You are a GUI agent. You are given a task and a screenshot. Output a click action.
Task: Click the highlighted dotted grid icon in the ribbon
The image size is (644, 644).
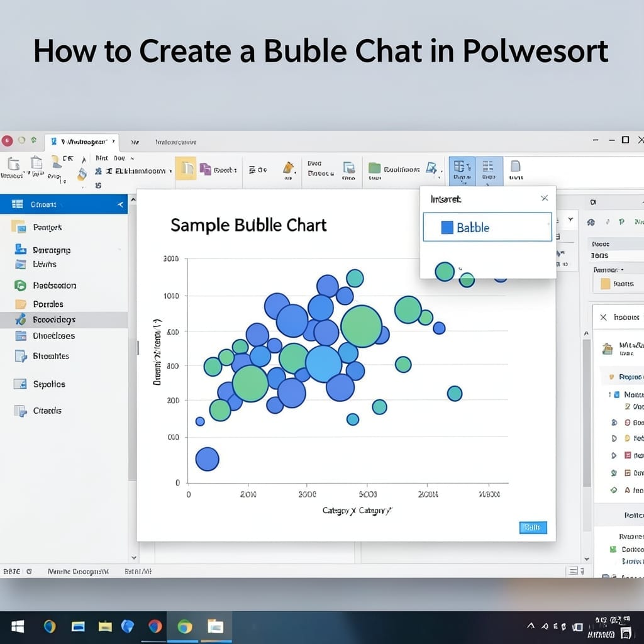488,171
